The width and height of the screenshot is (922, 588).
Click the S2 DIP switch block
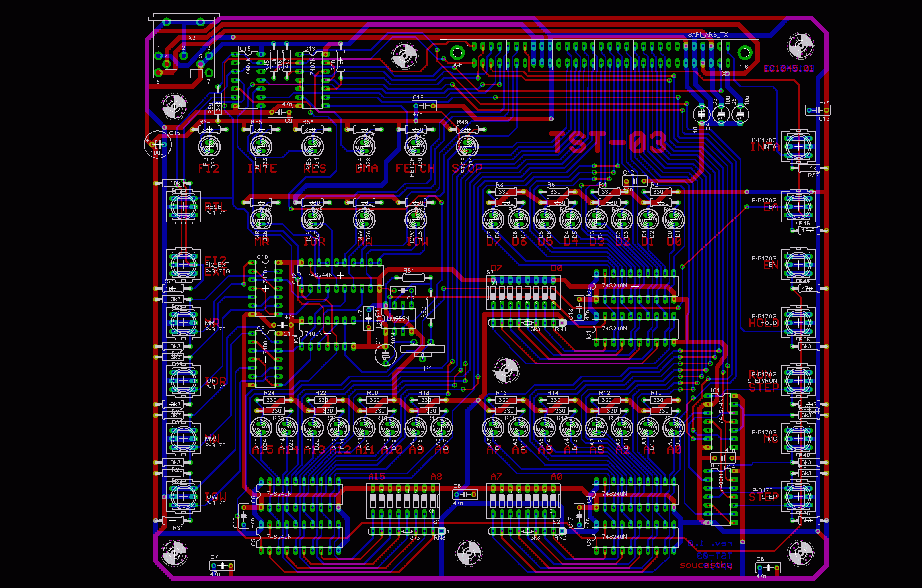pos(523,501)
